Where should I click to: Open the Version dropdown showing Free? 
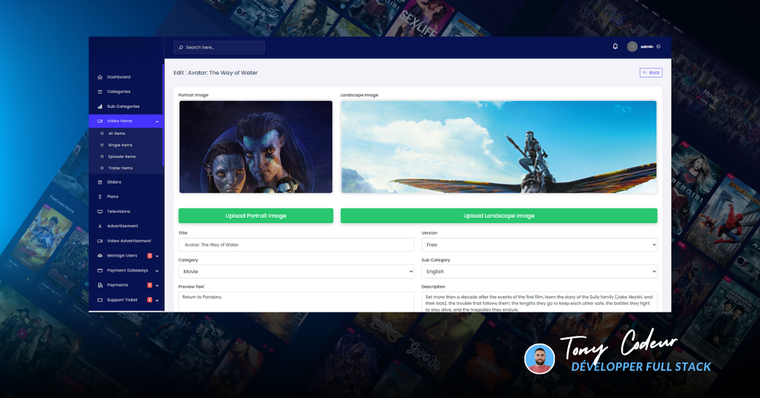[x=539, y=245]
